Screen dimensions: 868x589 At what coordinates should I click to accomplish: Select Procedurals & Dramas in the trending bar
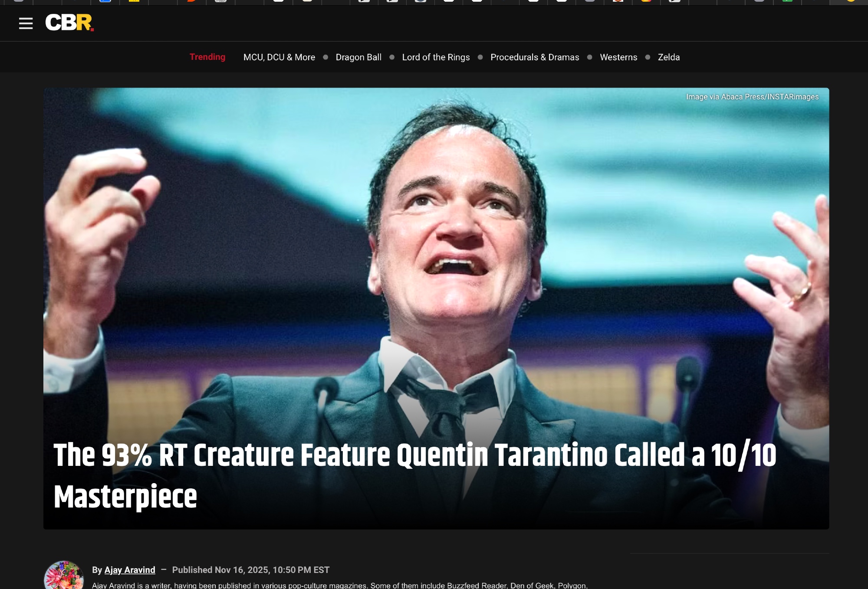(x=535, y=57)
